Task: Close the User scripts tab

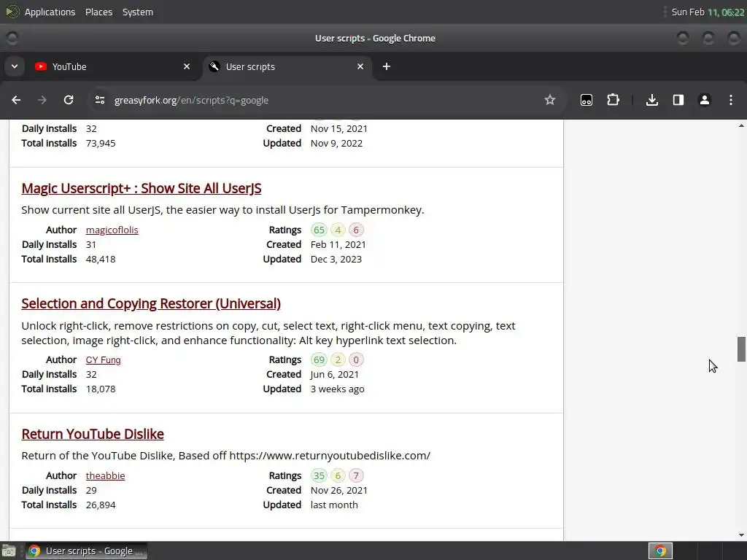Action: click(360, 66)
